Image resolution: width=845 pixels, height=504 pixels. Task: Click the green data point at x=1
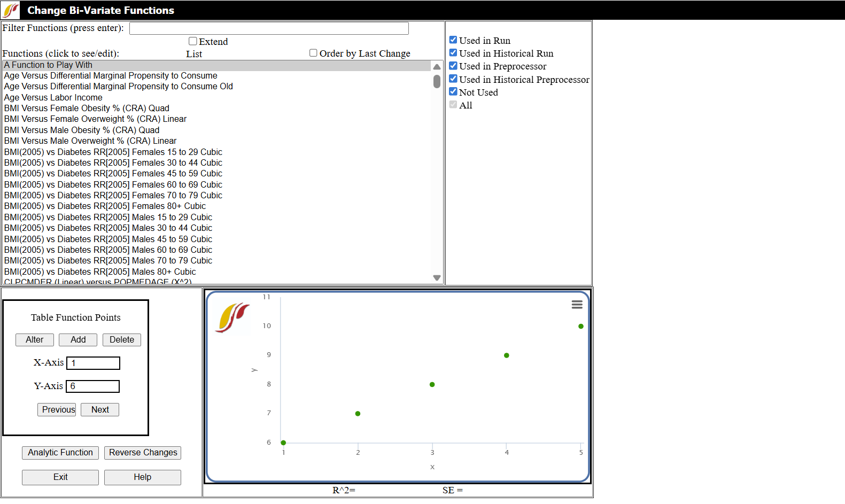pos(283,443)
